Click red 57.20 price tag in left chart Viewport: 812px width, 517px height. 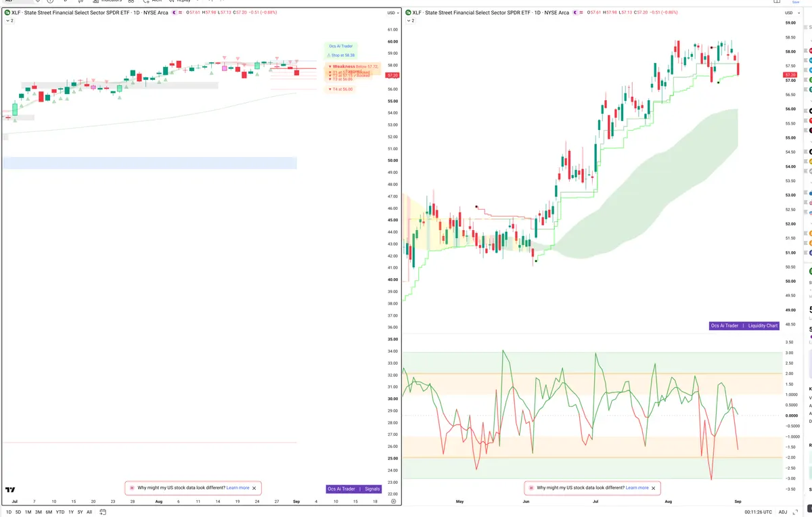coord(393,75)
